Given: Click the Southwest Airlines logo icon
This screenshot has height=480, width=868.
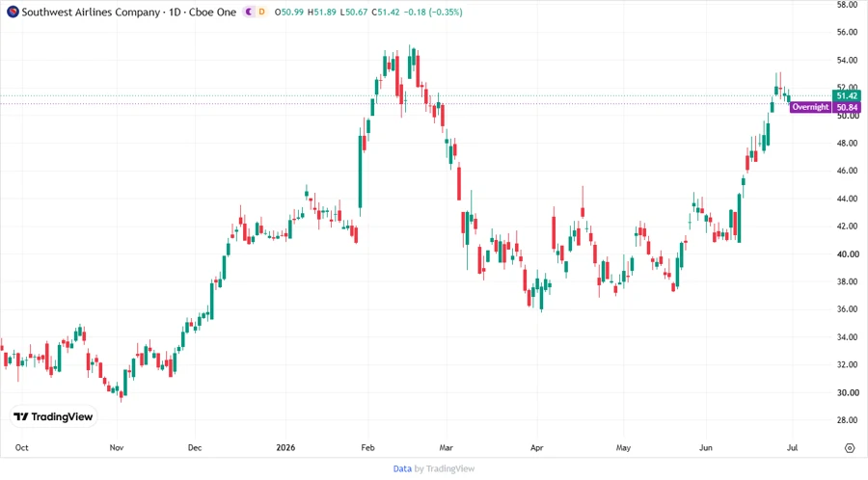Looking at the screenshot, I should (13, 12).
